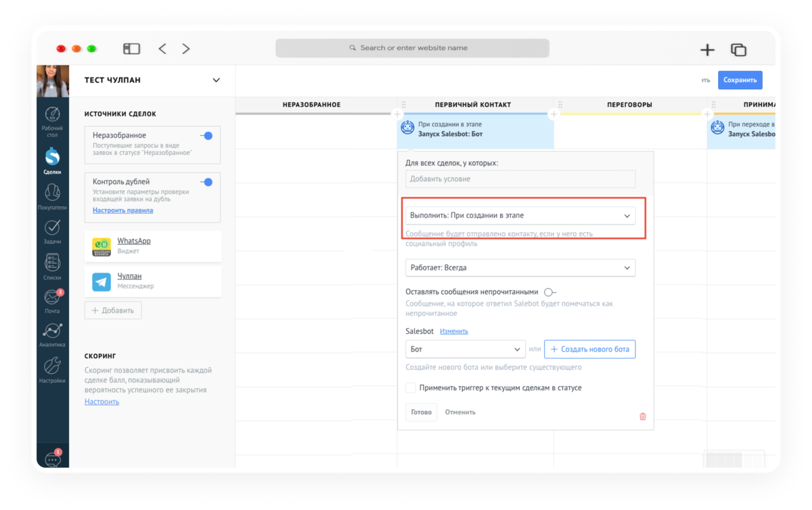Add trigger via plus before Переговоры column

tap(554, 114)
